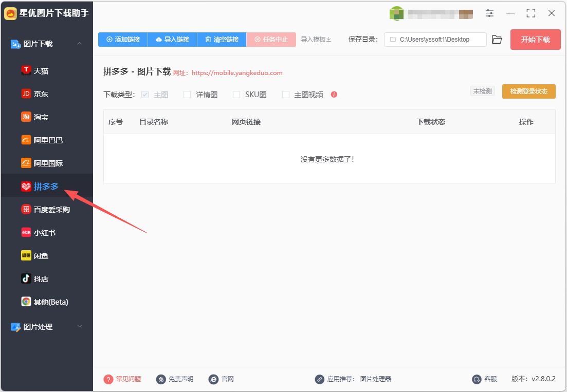This screenshot has width=567, height=392.
Task: Click the 常见问题 question mark icon
Action: (x=108, y=379)
